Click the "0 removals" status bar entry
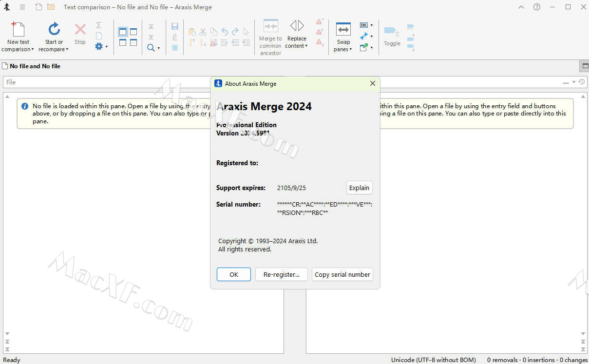This screenshot has width=589, height=364. [503, 360]
